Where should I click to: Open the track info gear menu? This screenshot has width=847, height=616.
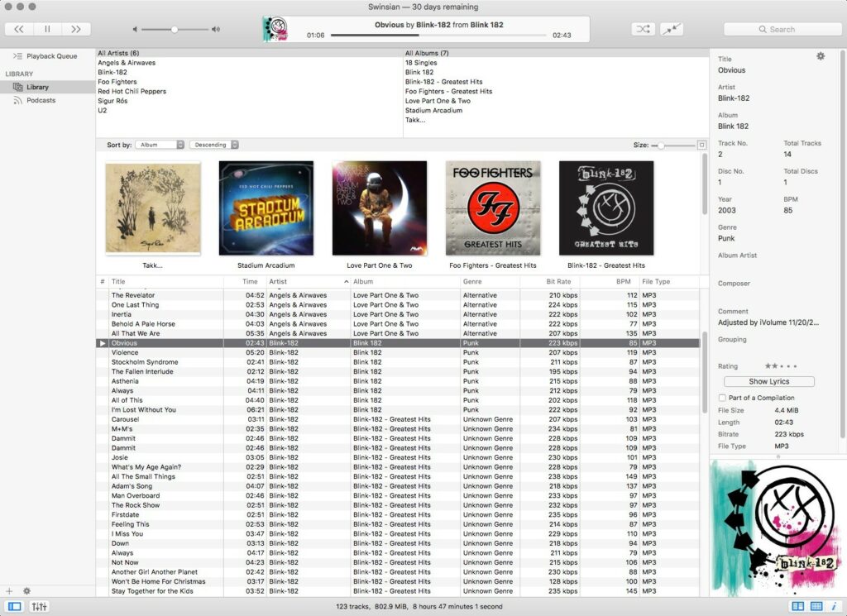coord(821,56)
